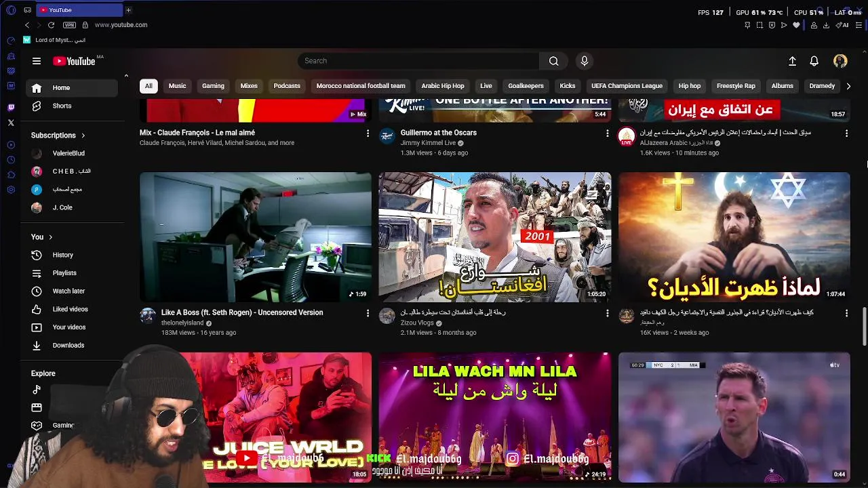The image size is (868, 488).
Task: Open options menu for Zizou Vlogs video
Action: click(607, 313)
